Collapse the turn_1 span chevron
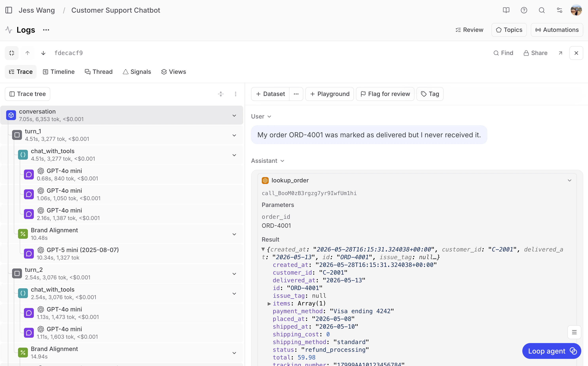588x366 pixels. coord(234,135)
